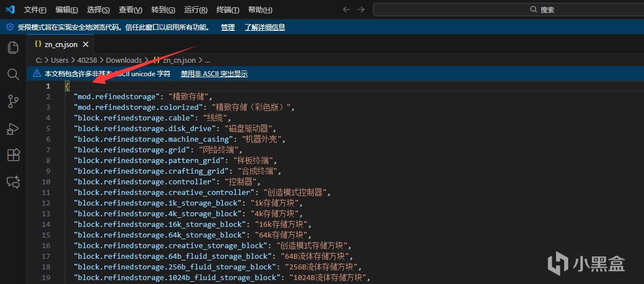Click the "block.refinedstorage.cable" key

[133, 118]
